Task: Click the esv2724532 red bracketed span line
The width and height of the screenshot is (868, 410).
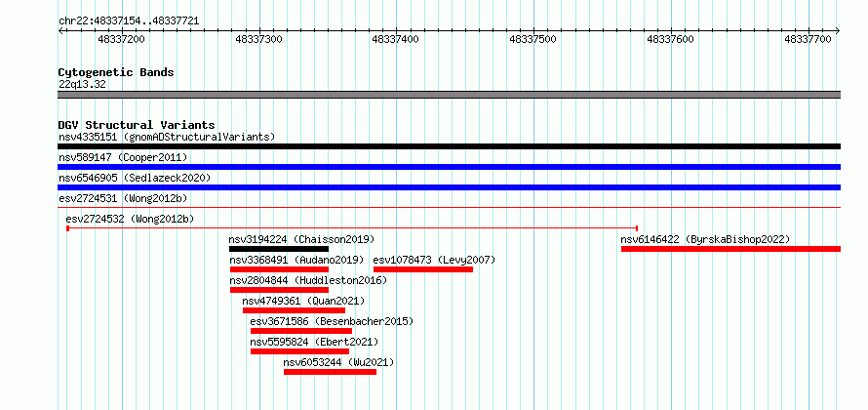Action: pyautogui.click(x=352, y=227)
